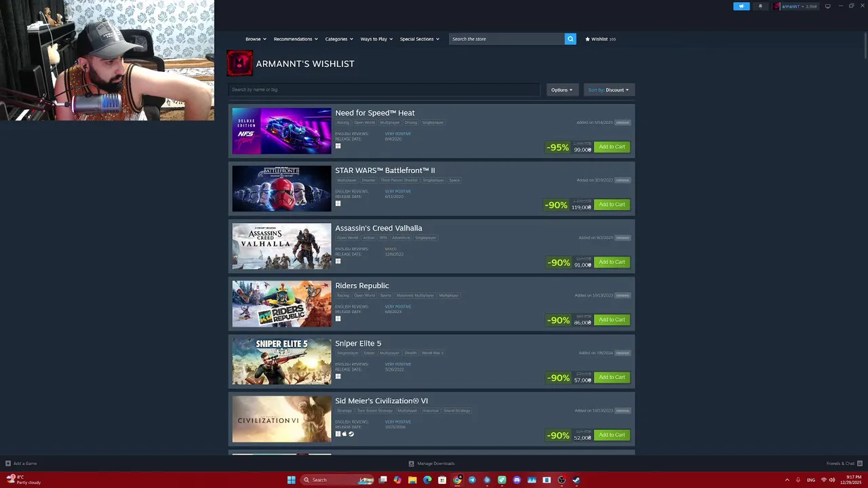Click the -95% discount label

[x=557, y=147]
